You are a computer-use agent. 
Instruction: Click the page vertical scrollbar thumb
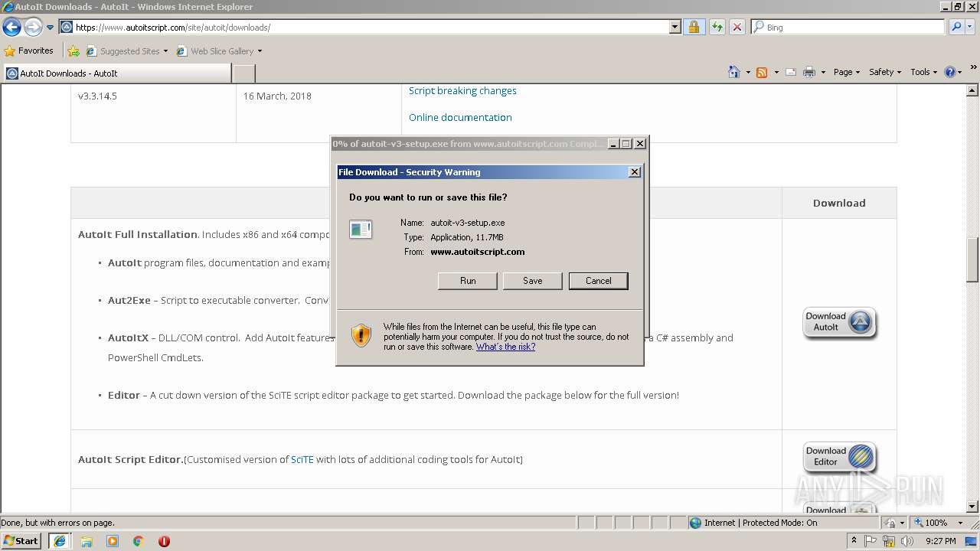tap(972, 260)
